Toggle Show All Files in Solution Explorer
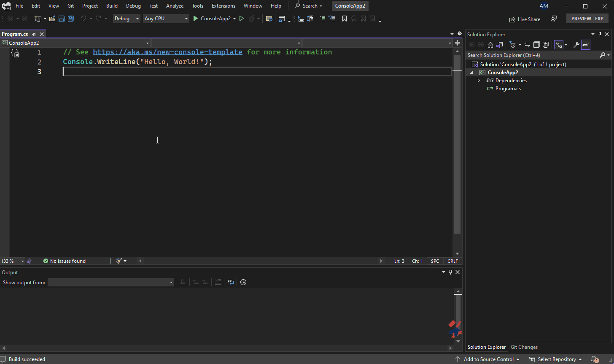 (546, 45)
